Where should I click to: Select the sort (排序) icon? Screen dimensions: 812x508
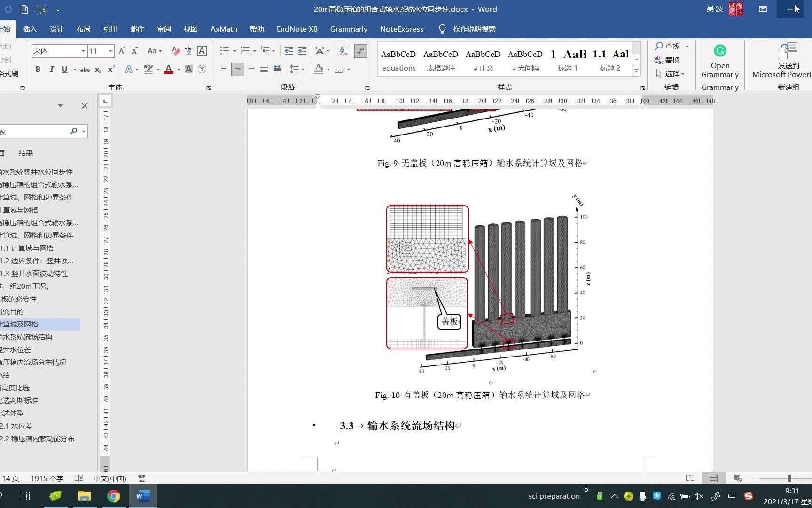[343, 50]
